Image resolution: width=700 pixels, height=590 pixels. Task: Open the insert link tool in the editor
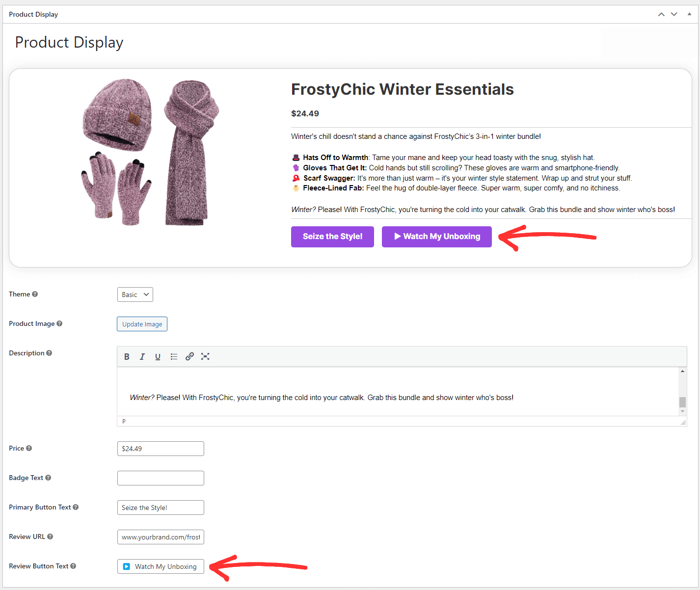click(189, 356)
